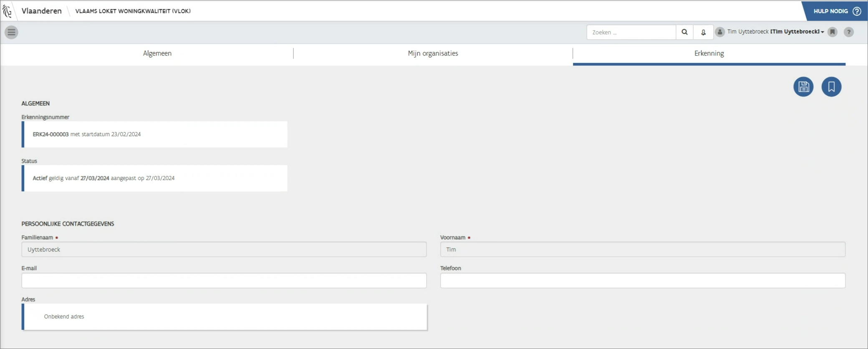The height and width of the screenshot is (349, 868).
Task: Click the Familienaam field containing Uyttebroeck
Action: 224,249
